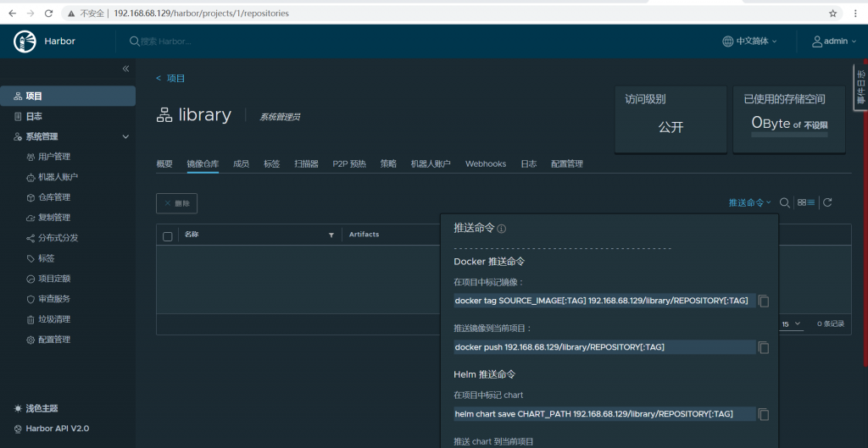Screen dimensions: 868x448
Task: Switch to the 成员 tab
Action: (241, 163)
